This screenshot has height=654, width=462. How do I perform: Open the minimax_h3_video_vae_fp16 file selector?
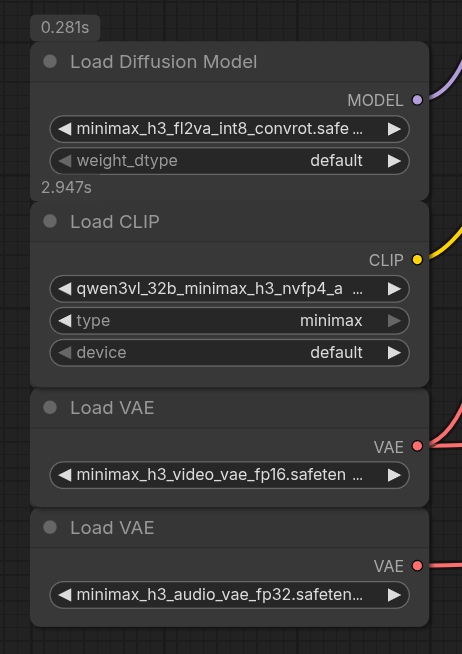[x=229, y=475]
